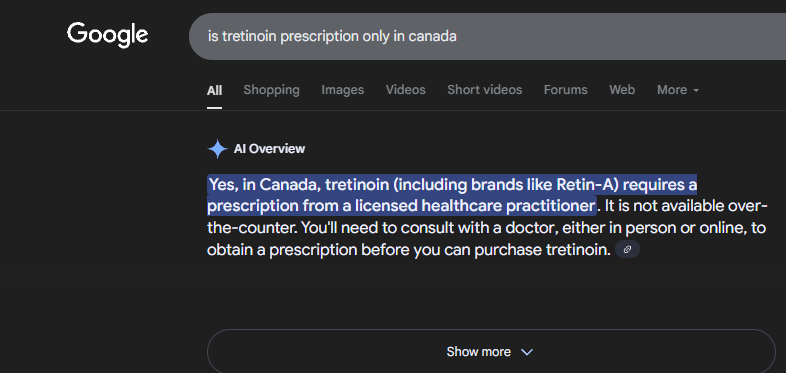Open the More search filters menu

point(678,90)
